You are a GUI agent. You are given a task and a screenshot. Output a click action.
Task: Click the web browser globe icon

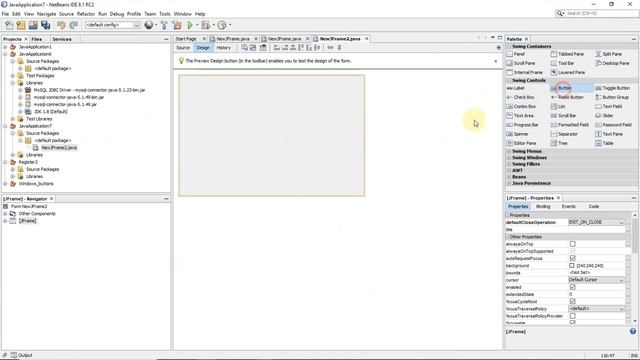tap(149, 25)
